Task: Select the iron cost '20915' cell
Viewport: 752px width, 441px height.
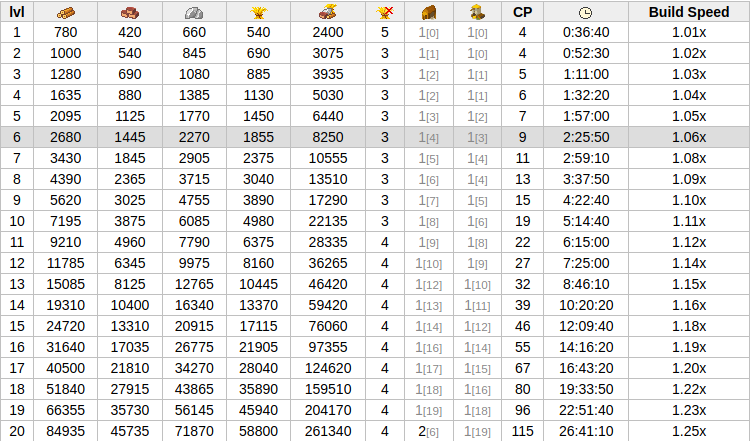Action: (194, 326)
